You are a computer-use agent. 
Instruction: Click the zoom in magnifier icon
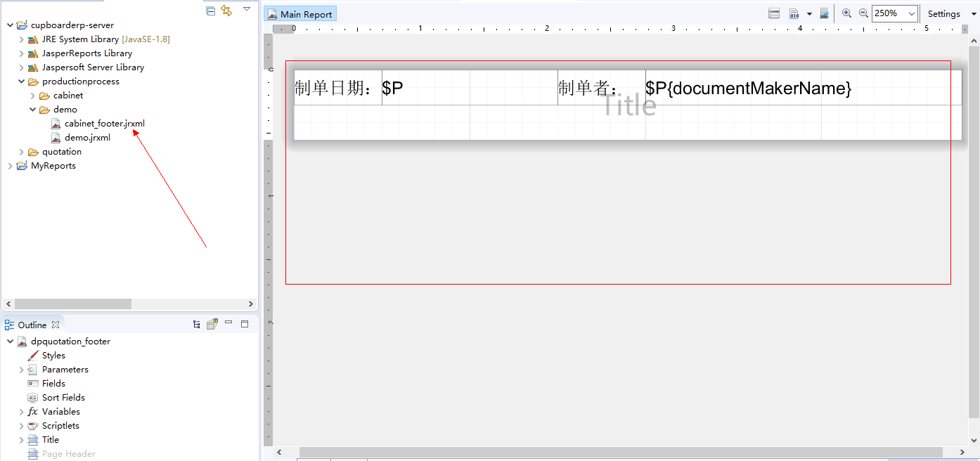click(847, 13)
